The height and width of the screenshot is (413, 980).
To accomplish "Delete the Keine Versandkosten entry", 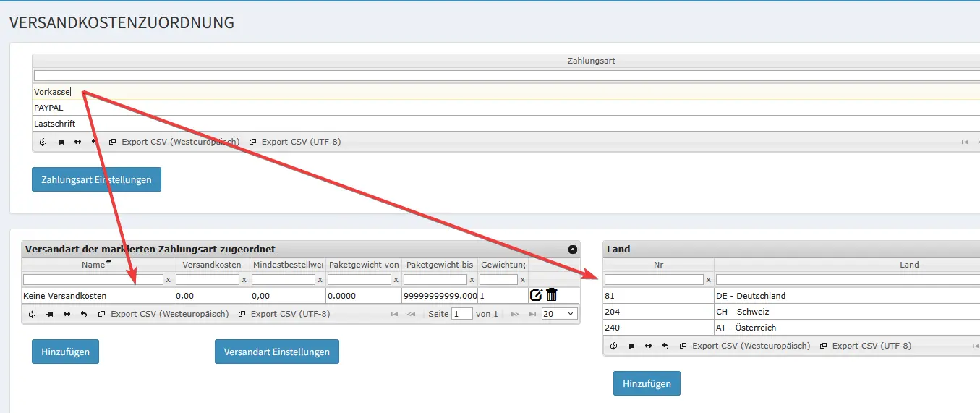I will click(552, 295).
